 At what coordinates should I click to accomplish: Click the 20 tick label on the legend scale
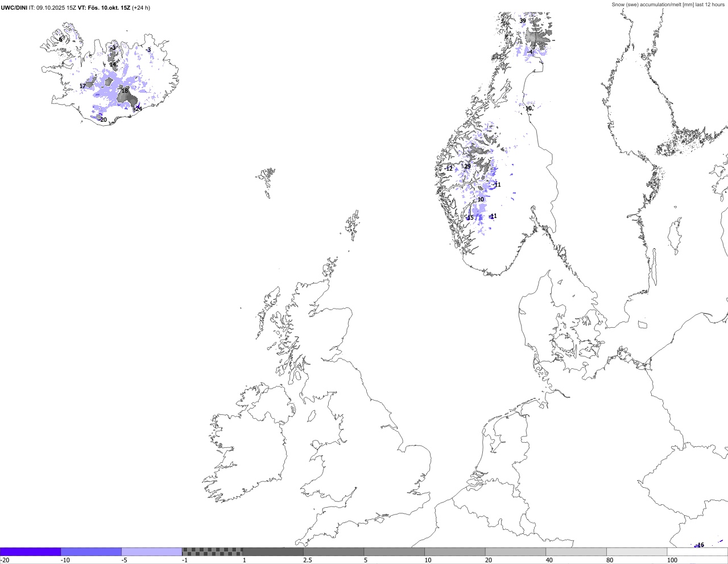coord(489,560)
